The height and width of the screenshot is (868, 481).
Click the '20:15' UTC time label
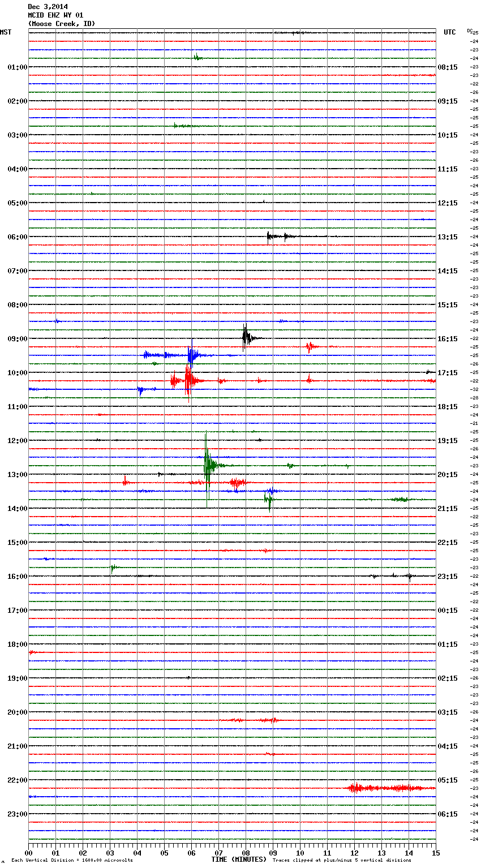click(x=448, y=475)
